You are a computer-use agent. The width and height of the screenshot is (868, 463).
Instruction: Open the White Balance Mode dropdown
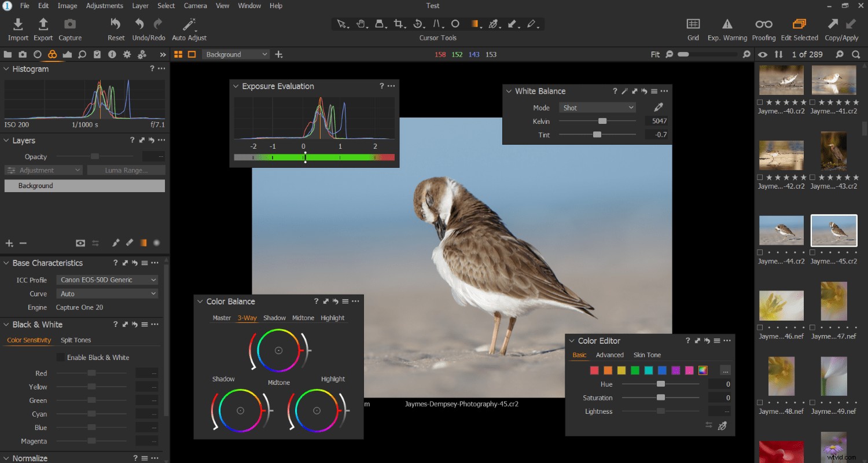point(597,107)
